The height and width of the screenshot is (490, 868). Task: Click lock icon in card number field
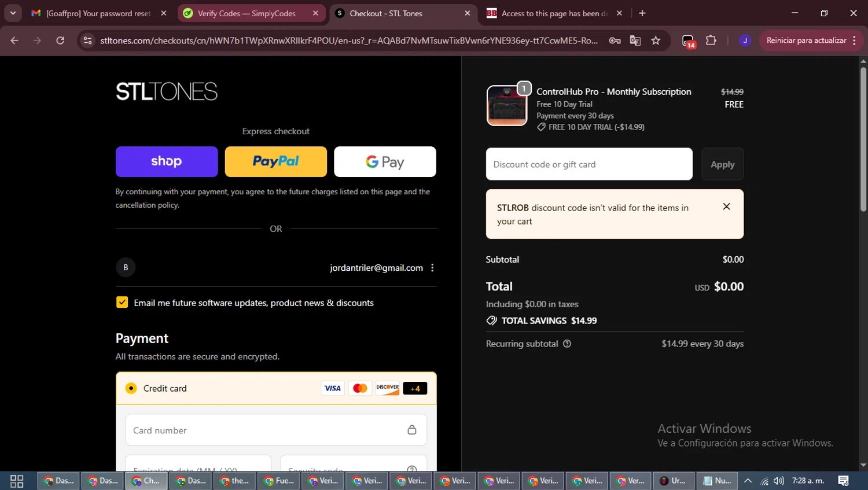coord(412,430)
